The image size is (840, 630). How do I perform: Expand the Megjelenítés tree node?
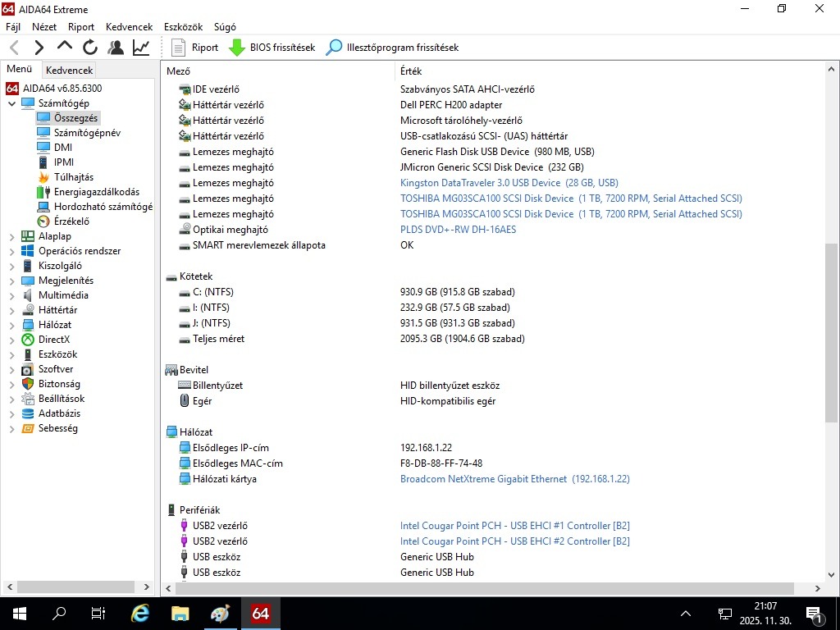11,281
